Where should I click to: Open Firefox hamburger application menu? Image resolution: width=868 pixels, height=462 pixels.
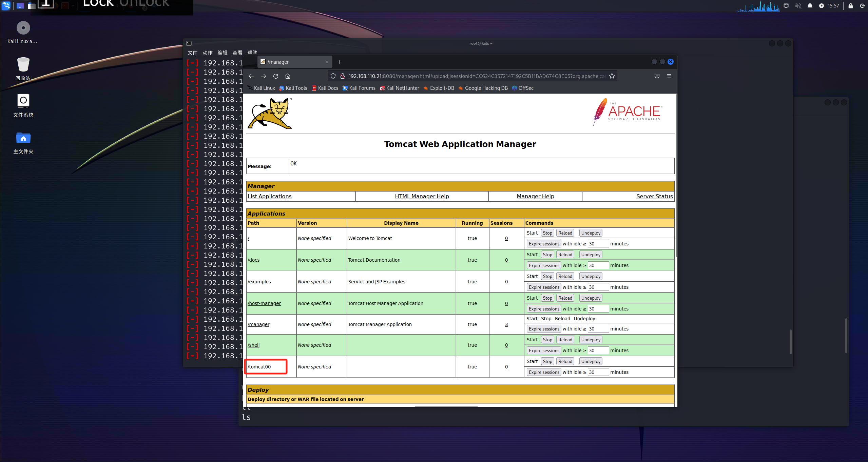click(669, 76)
